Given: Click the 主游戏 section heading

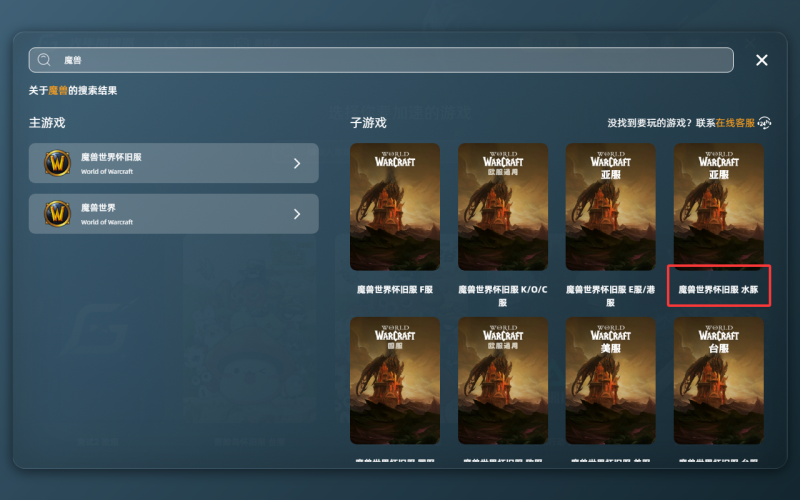Looking at the screenshot, I should pos(47,123).
